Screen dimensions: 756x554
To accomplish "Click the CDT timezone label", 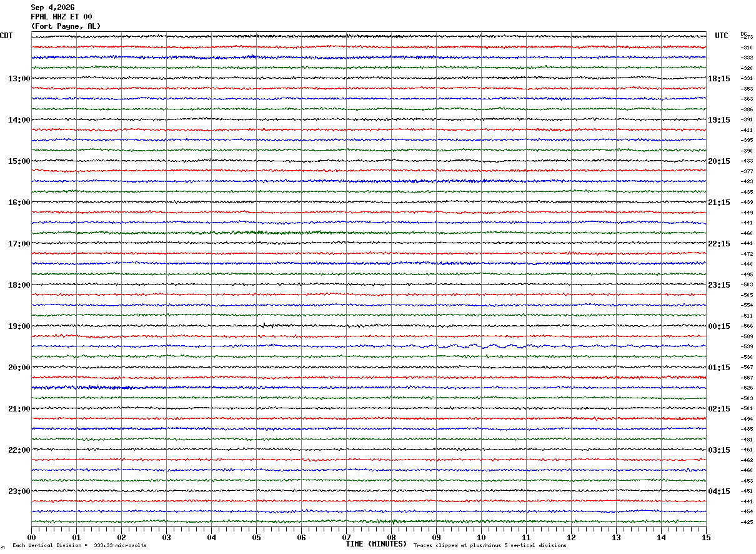I will tap(6, 36).
